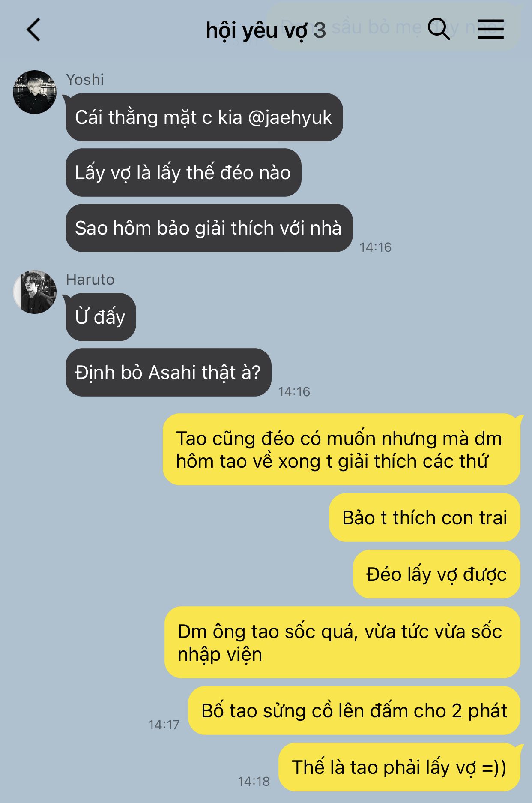
Task: Select the 'Bảo t thích con trai' bubble
Action: click(x=424, y=518)
